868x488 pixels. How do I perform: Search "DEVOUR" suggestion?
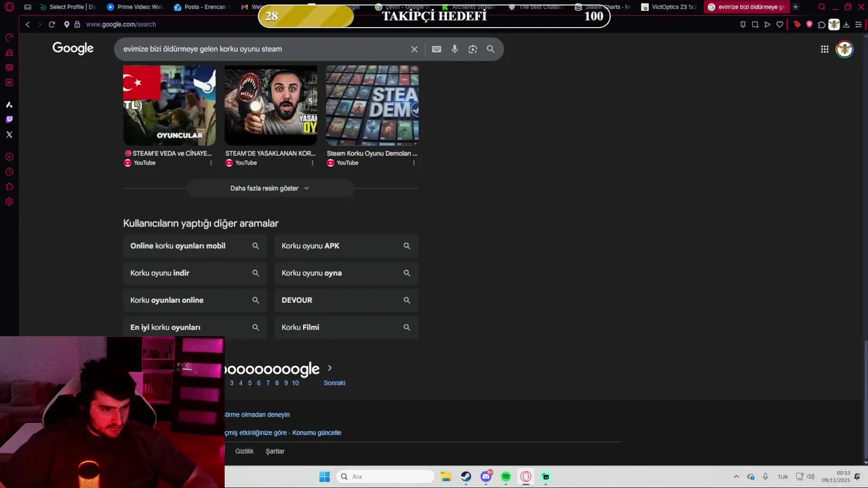click(347, 300)
